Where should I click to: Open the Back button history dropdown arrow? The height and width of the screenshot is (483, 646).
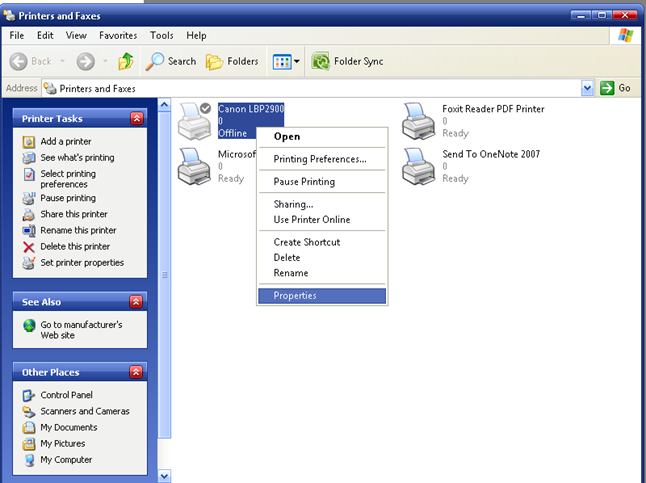click(63, 61)
